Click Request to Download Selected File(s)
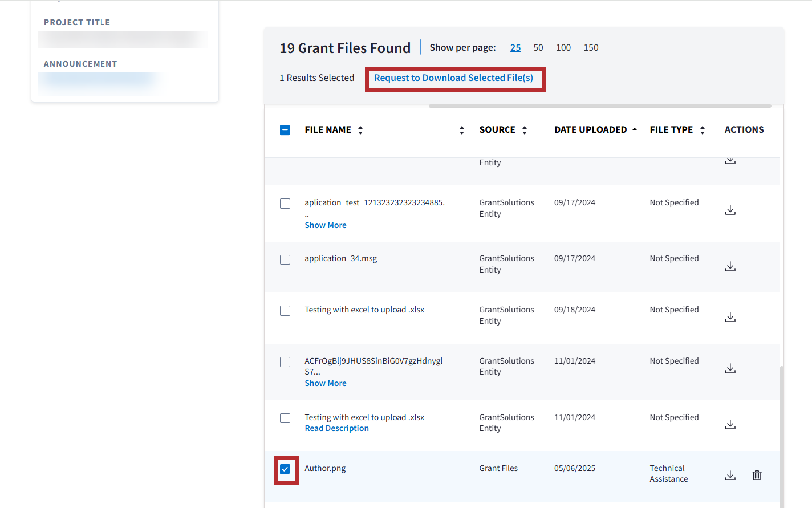Viewport: 812px width, 508px height. [x=453, y=78]
